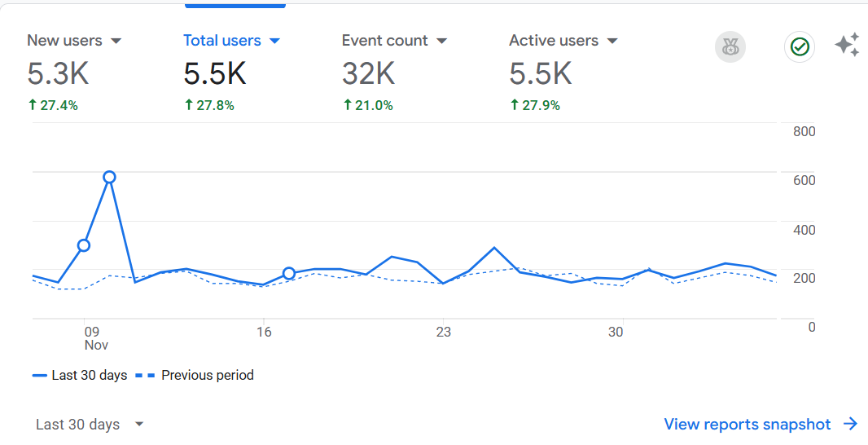Select the Total users metric tab
This screenshot has width=868, height=445.
click(x=231, y=72)
